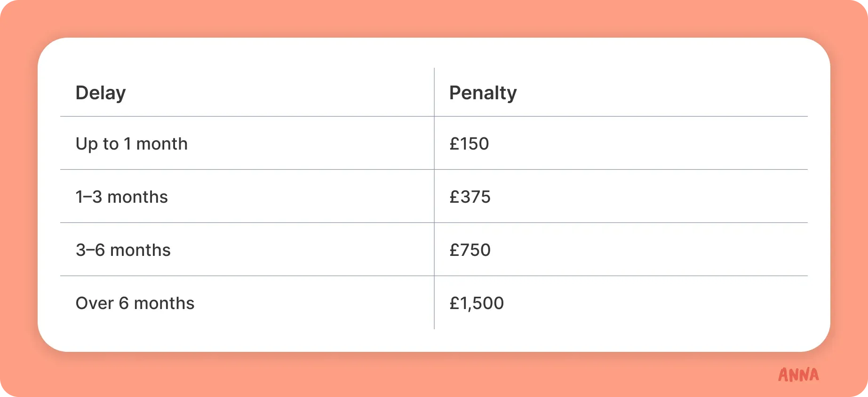Click the word 'months' in 1–3 row
The width and height of the screenshot is (868, 397).
[137, 197]
